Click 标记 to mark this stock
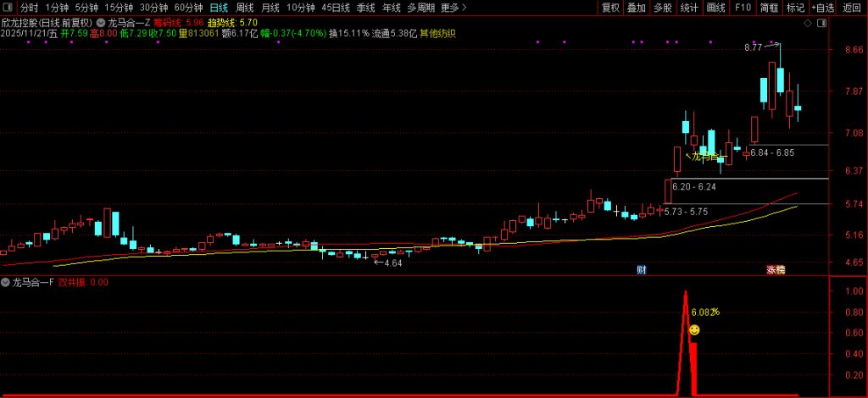 click(795, 8)
